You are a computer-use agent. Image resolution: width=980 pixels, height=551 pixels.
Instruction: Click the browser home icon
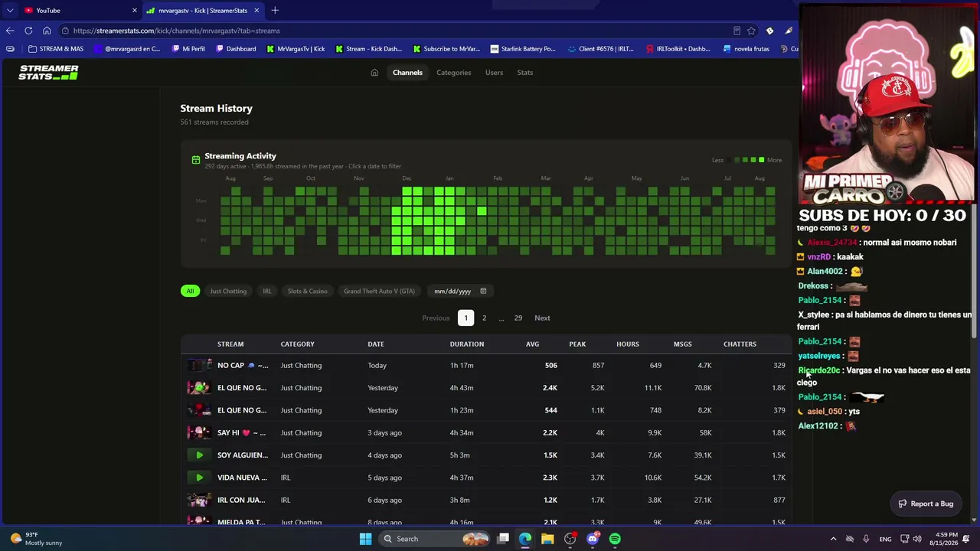pos(47,31)
